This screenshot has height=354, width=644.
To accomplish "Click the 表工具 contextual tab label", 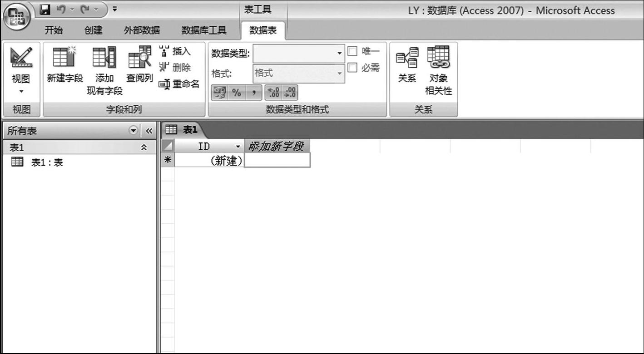I will 258,10.
